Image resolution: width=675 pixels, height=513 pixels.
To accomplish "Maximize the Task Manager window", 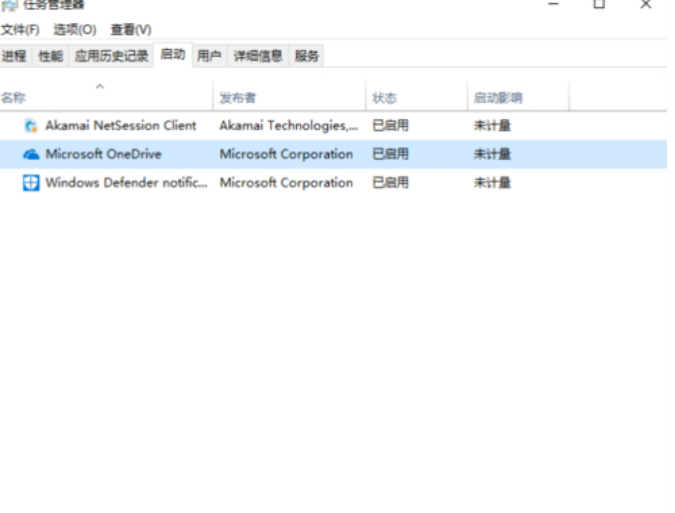I will coord(599,5).
